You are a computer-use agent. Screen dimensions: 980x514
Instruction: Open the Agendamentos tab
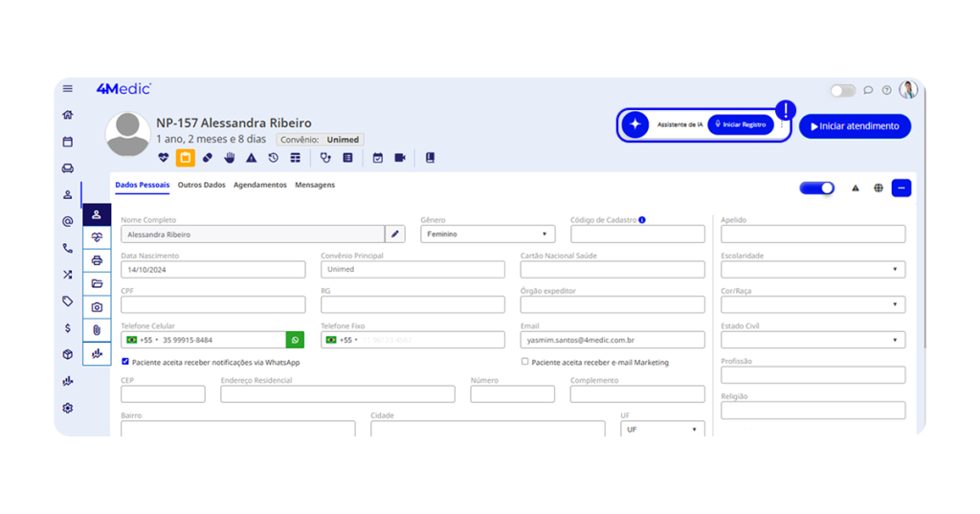[x=259, y=185]
